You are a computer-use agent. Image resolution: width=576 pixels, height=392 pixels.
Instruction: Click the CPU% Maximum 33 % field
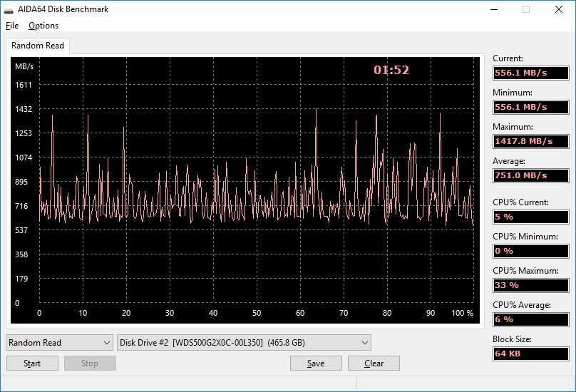[530, 285]
